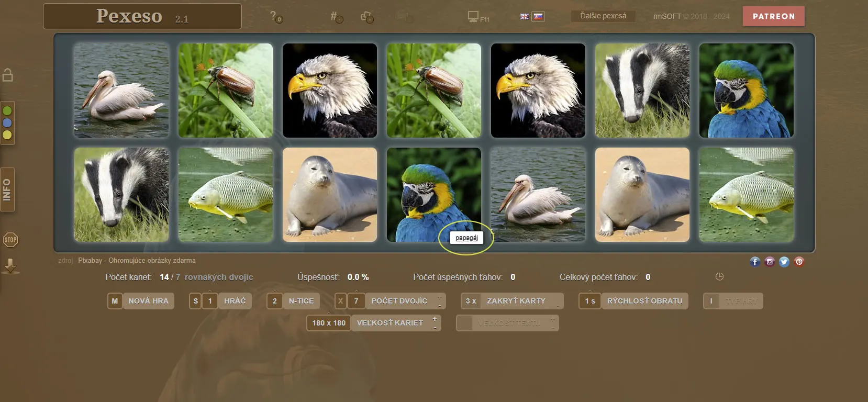Click the question mark help icon
Screen dimensions: 868x402
[x=275, y=17]
